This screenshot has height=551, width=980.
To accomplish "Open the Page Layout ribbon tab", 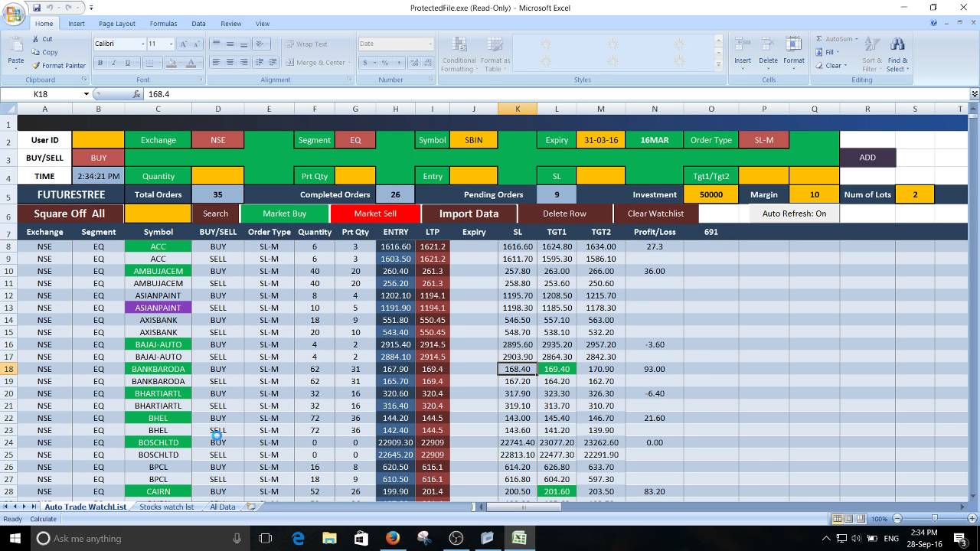I will pyautogui.click(x=116, y=24).
